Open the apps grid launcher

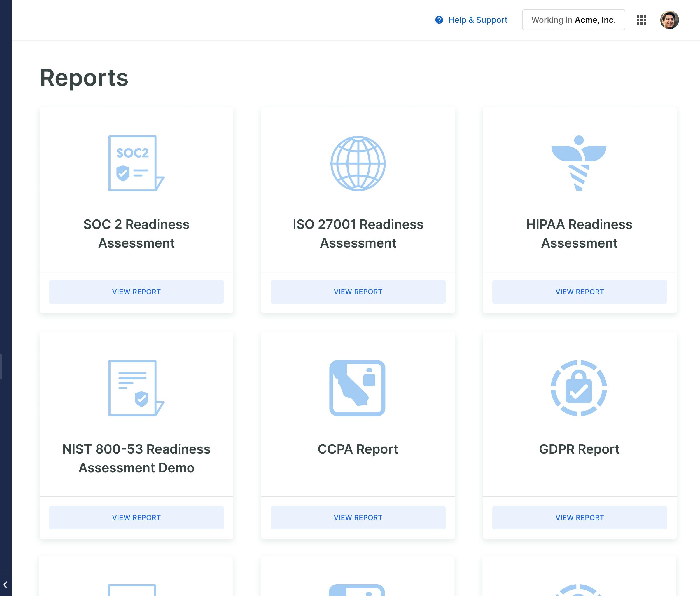pos(641,20)
